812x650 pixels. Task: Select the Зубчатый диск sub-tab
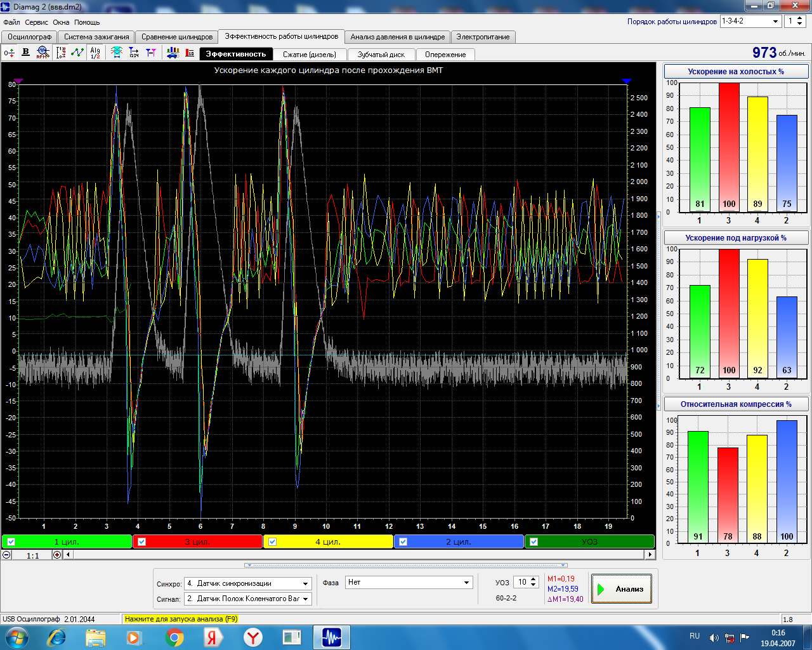tap(381, 55)
